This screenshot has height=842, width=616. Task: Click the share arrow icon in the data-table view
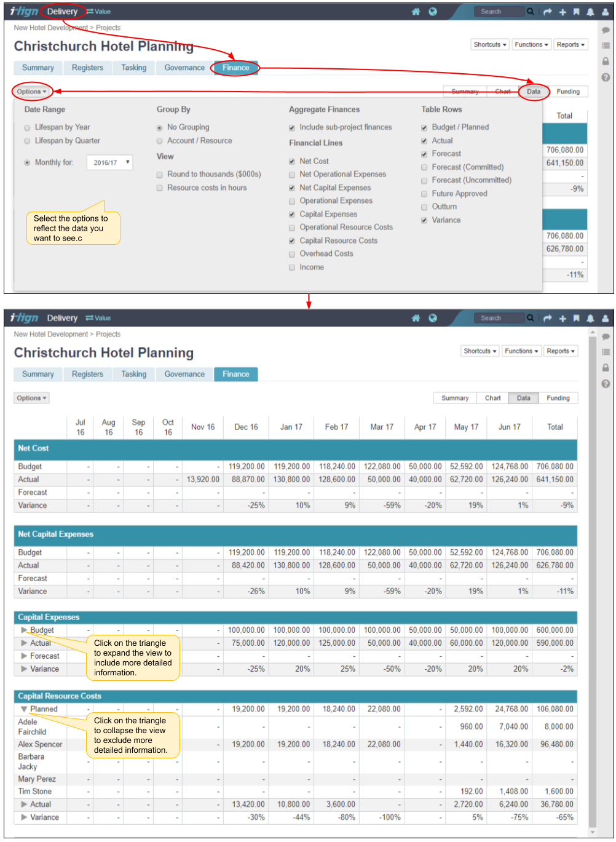(x=548, y=318)
